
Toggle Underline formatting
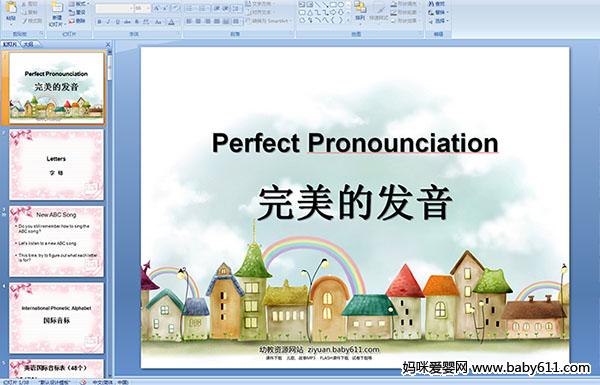click(x=117, y=22)
